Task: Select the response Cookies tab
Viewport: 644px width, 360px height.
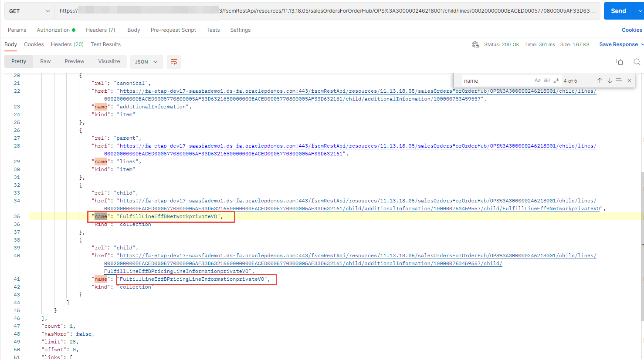Action: tap(34, 44)
